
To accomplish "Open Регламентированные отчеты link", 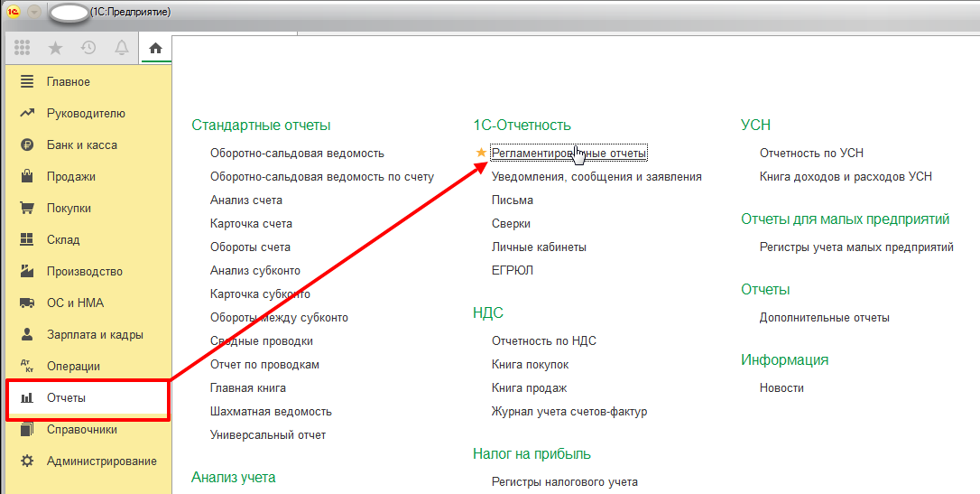I will (x=569, y=154).
